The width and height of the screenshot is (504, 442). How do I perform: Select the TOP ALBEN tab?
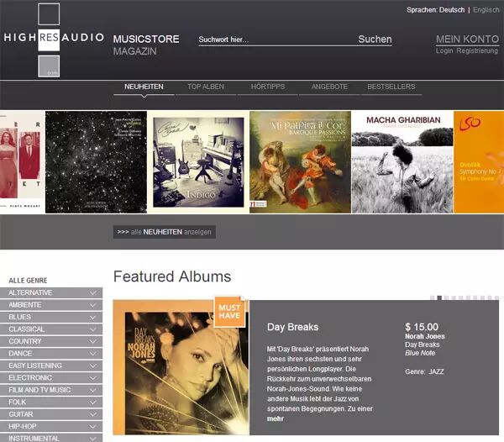point(206,87)
